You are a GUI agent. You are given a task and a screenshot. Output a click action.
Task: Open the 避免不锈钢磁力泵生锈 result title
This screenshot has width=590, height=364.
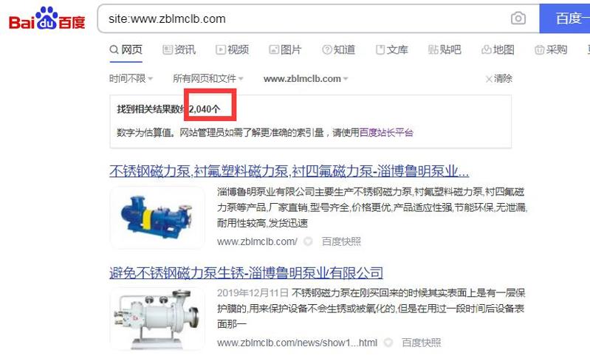point(246,273)
